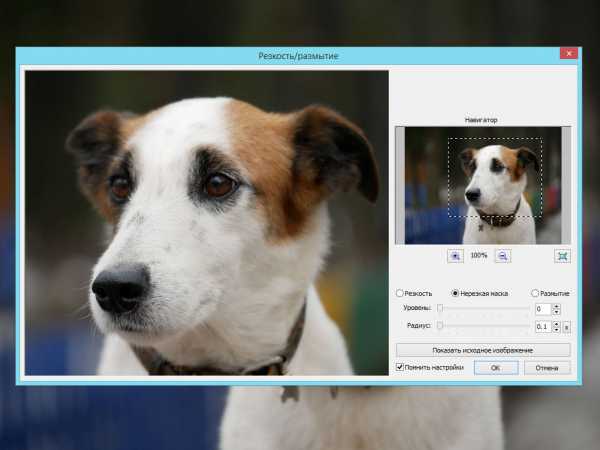Click the Радиус slider handle

[440, 326]
